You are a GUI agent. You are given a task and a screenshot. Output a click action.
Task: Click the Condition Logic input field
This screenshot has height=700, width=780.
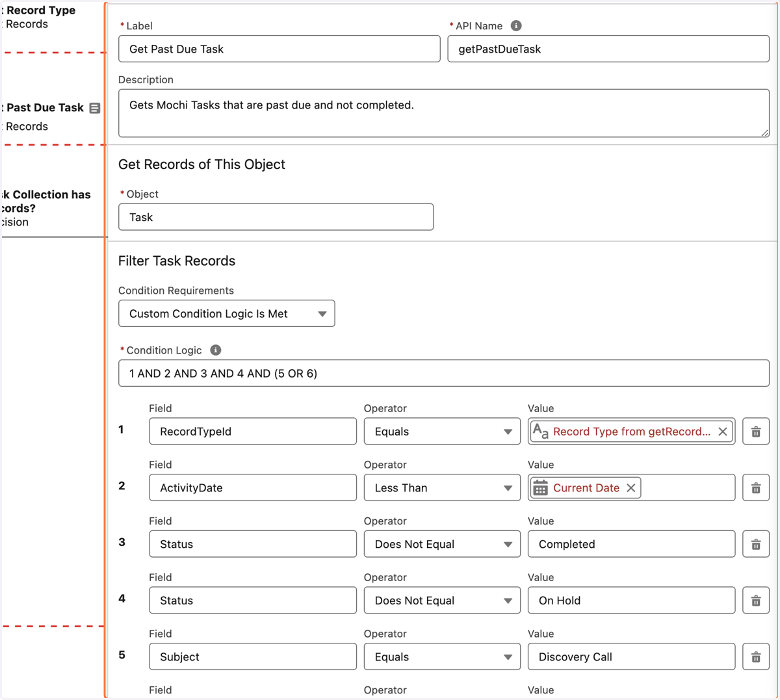[x=444, y=373]
